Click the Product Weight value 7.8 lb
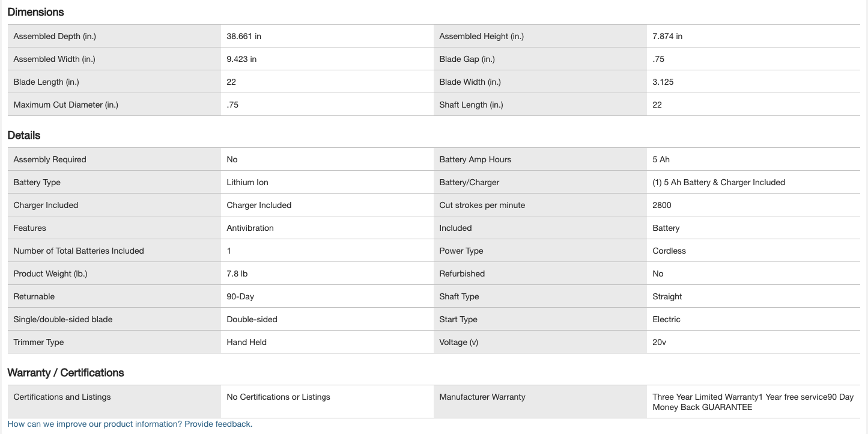The width and height of the screenshot is (868, 434). 237,274
